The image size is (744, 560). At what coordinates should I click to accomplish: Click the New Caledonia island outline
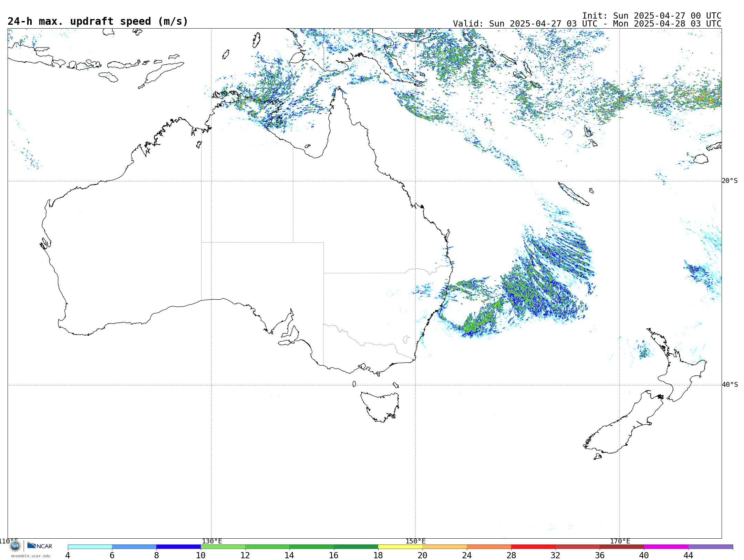(573, 194)
